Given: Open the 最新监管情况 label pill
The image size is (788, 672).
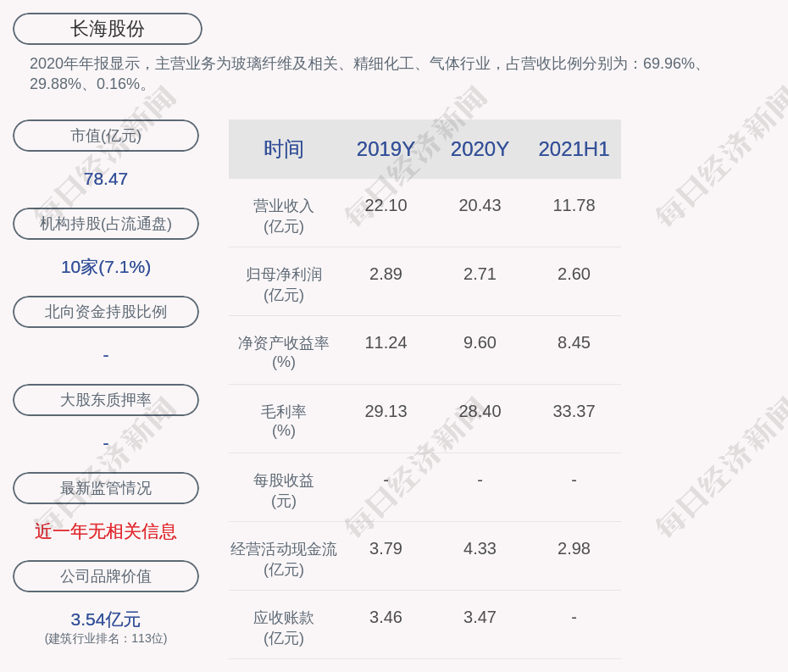Looking at the screenshot, I should tap(106, 488).
